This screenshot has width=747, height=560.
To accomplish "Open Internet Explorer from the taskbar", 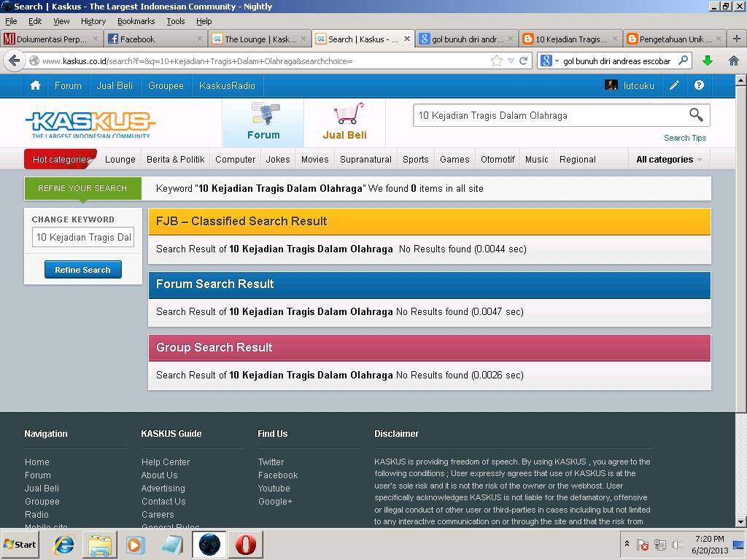I will pyautogui.click(x=64, y=544).
